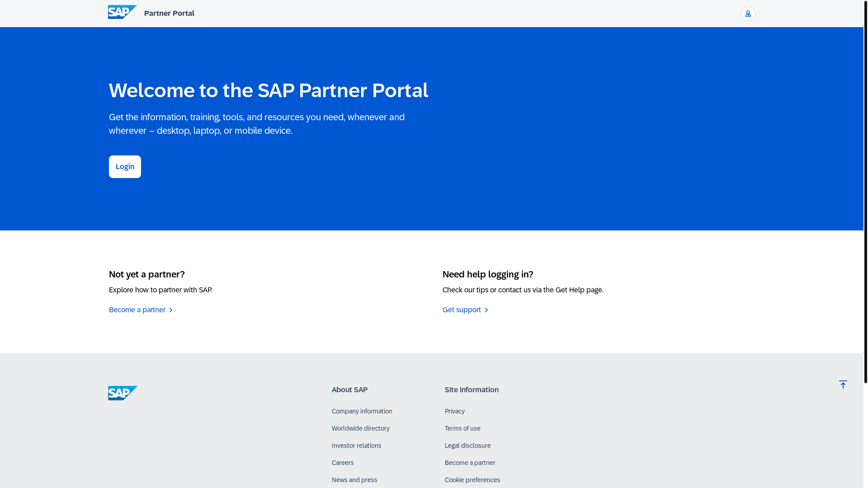Open Become a partner footer link
This screenshot has width=868, height=488.
tap(470, 463)
